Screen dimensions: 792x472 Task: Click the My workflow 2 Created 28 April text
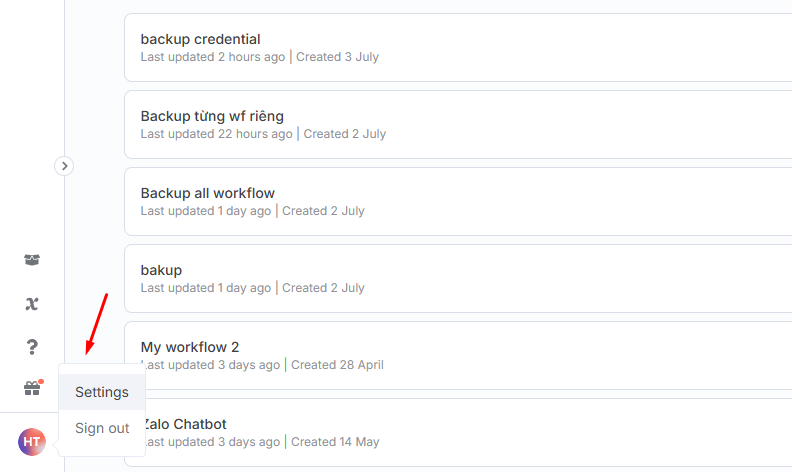pyautogui.click(x=337, y=365)
